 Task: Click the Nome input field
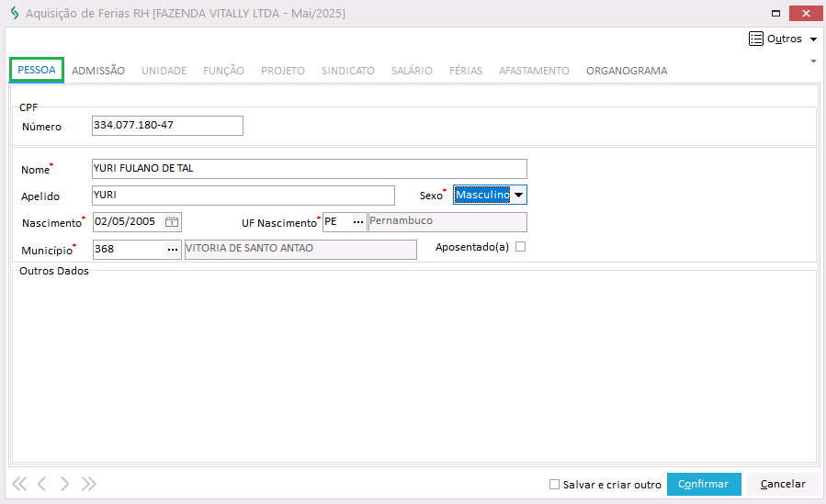click(310, 169)
